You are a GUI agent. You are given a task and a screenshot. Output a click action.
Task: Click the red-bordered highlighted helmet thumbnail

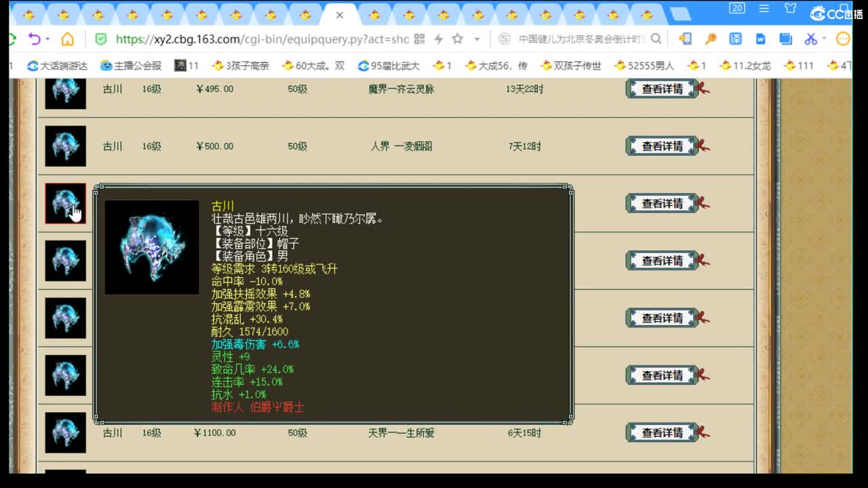coord(65,203)
